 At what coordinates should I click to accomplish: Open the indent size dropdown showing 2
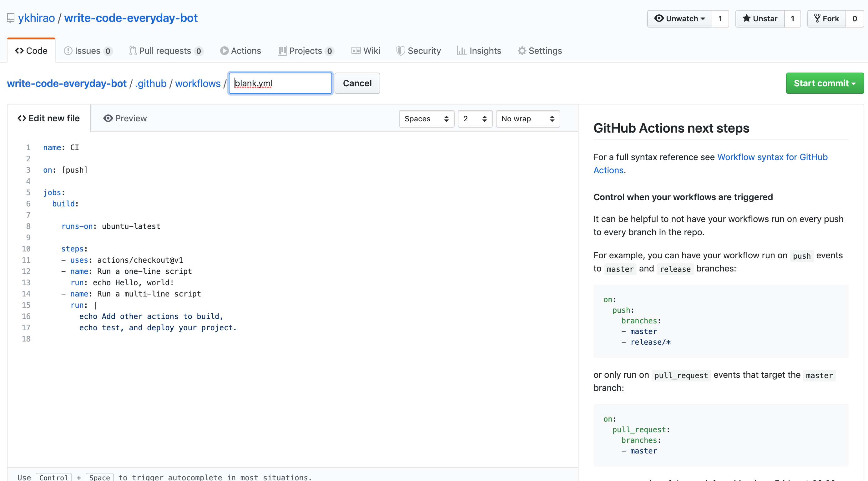pyautogui.click(x=475, y=119)
